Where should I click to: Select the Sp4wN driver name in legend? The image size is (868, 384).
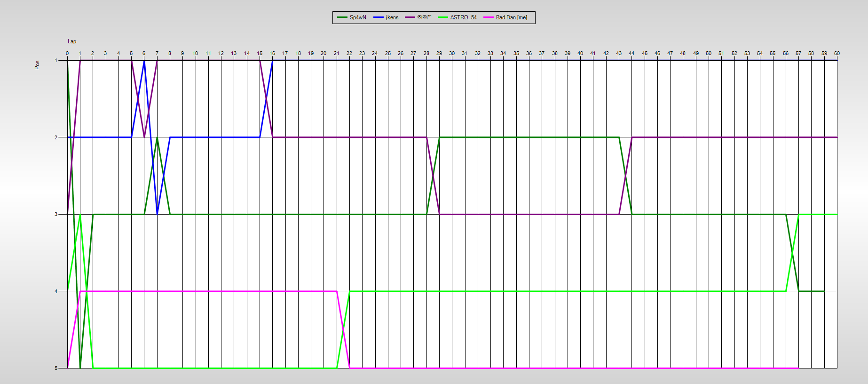tap(358, 17)
